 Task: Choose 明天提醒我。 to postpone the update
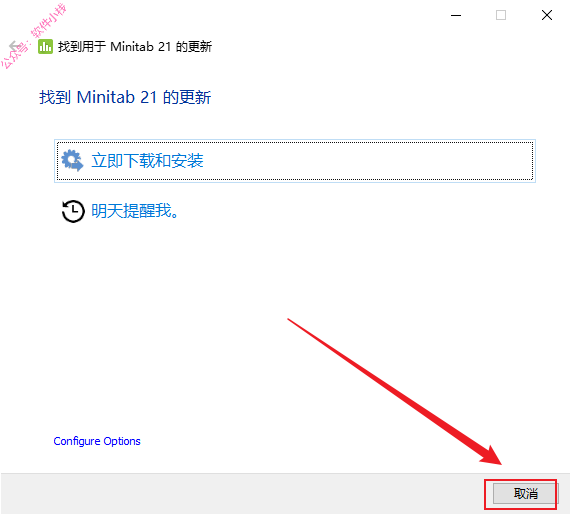pyautogui.click(x=135, y=211)
